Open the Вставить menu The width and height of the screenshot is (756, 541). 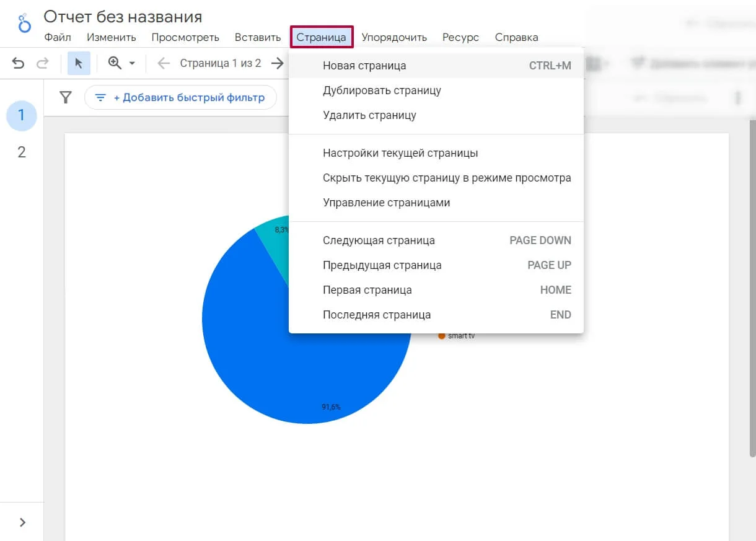[x=258, y=37]
